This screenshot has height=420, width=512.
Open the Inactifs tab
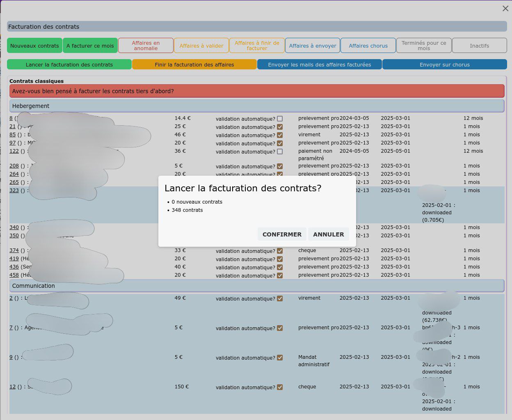coord(479,46)
